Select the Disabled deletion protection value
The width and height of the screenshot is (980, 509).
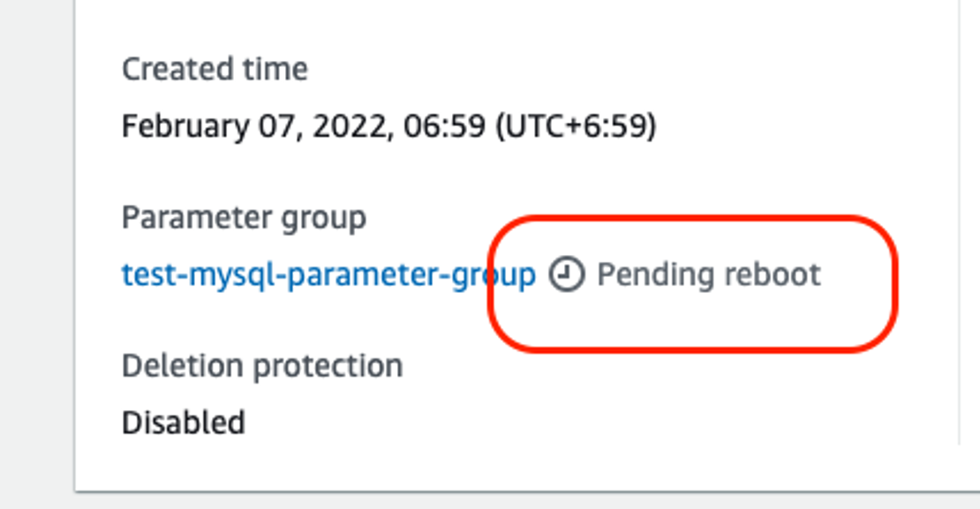pos(183,423)
